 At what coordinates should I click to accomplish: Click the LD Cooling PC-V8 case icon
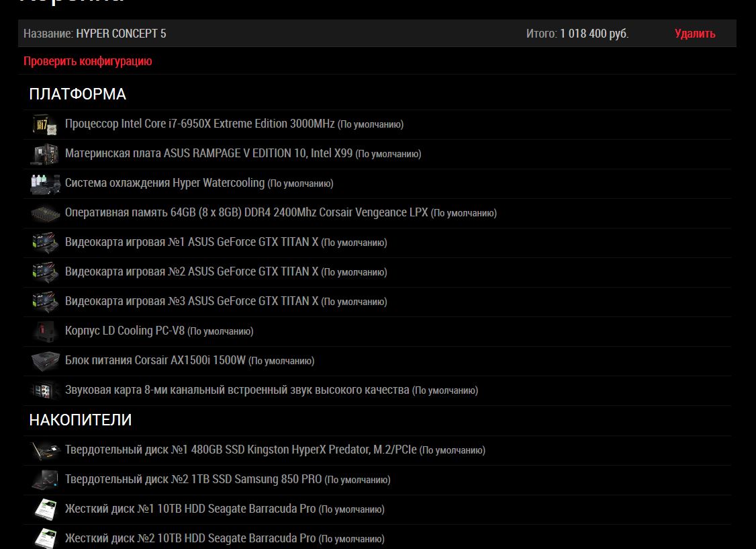pos(46,331)
